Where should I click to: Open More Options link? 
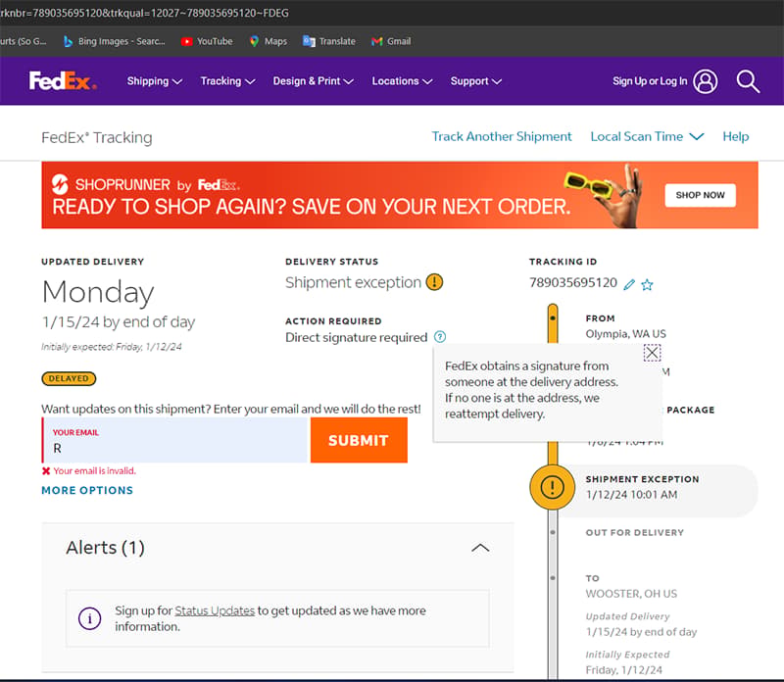click(87, 490)
